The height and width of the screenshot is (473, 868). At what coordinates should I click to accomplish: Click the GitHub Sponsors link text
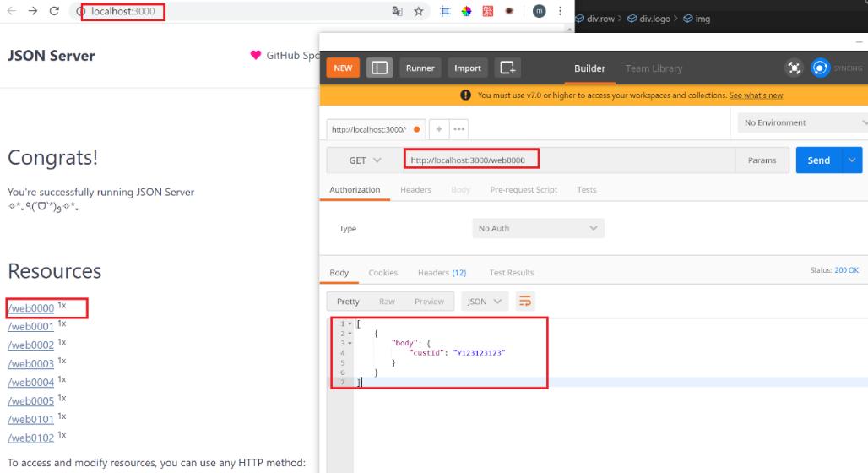click(292, 55)
